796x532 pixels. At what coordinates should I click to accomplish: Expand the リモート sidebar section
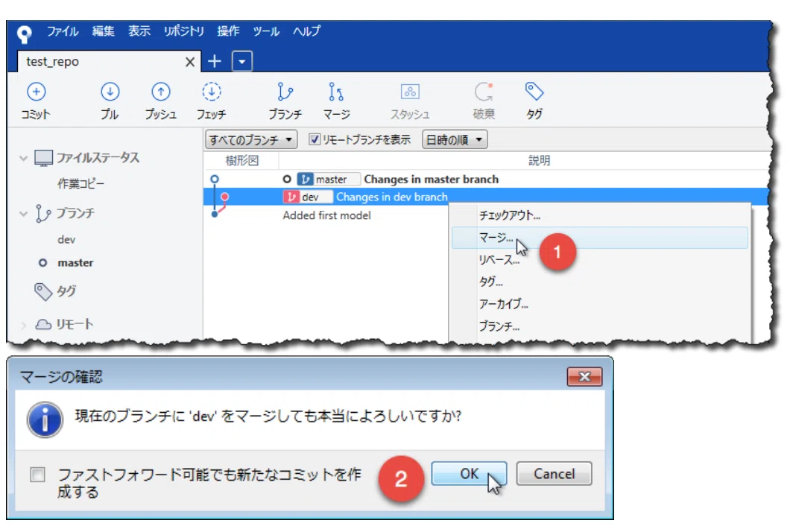click(23, 325)
